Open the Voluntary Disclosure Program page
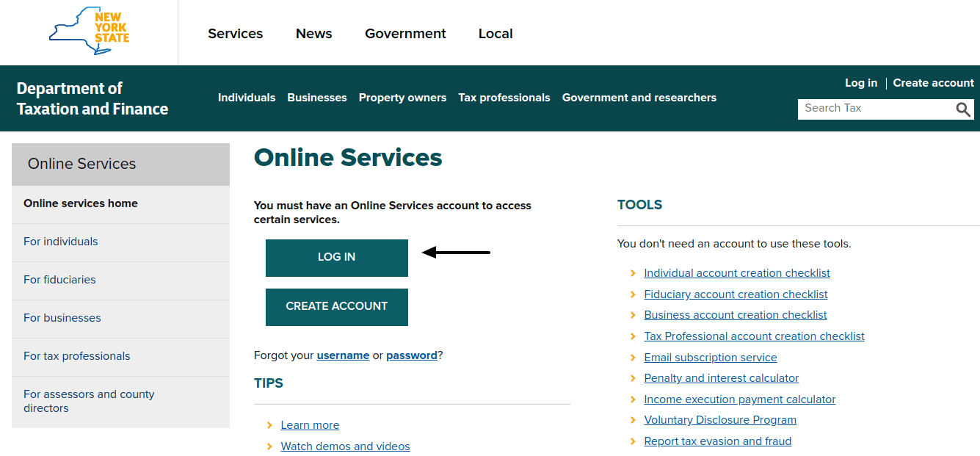Image resolution: width=980 pixels, height=456 pixels. click(x=719, y=419)
